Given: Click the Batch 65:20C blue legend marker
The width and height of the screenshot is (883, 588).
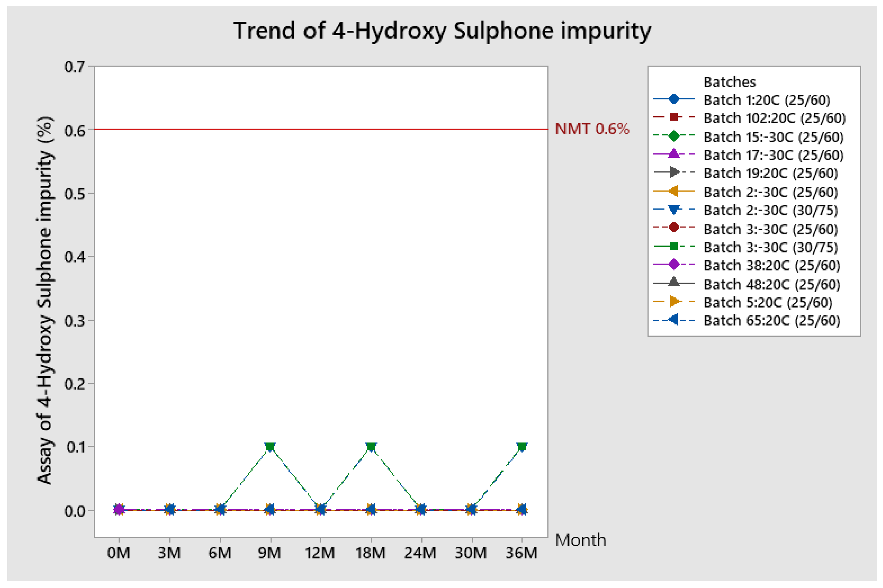Looking at the screenshot, I should 673,320.
